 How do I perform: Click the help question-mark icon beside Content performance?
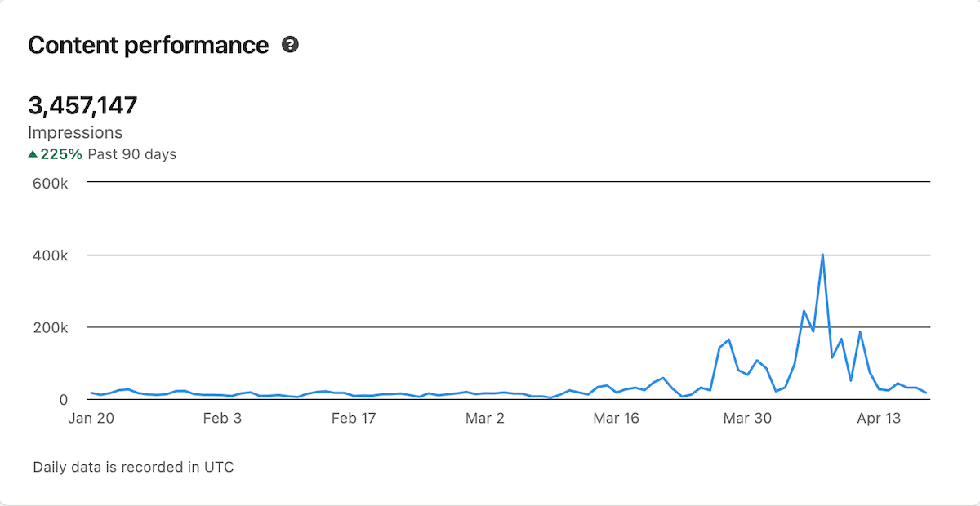[x=290, y=45]
